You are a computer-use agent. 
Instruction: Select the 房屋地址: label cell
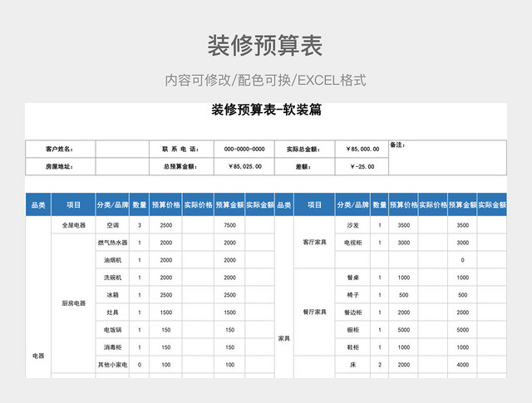(61, 166)
